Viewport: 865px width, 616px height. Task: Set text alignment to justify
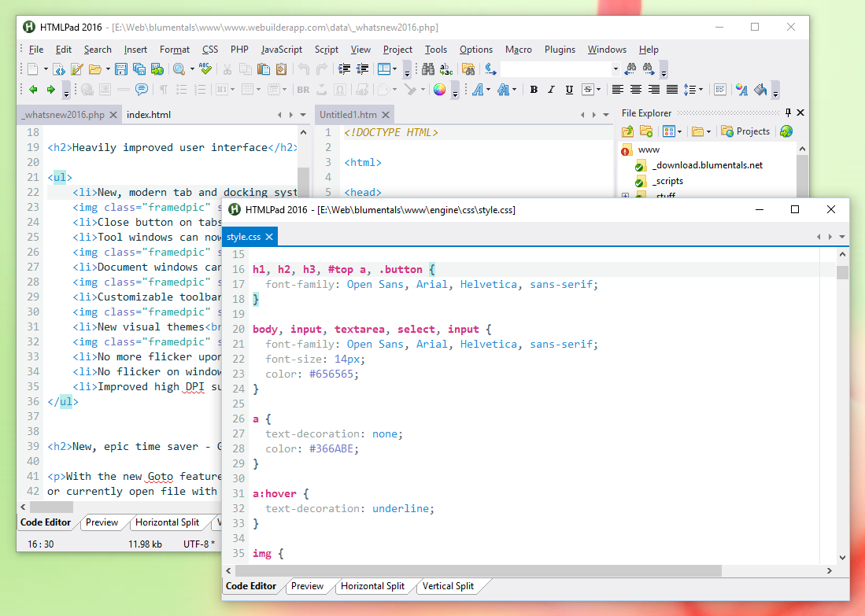pos(672,90)
